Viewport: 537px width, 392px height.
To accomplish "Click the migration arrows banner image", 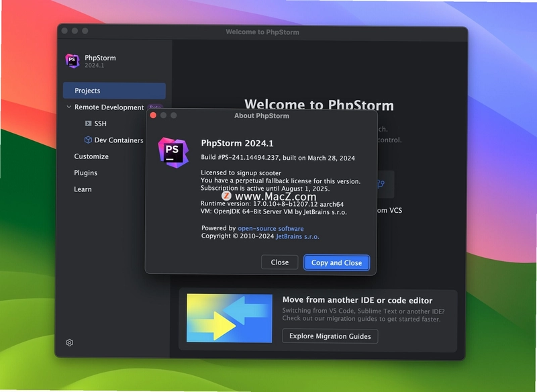I will tap(230, 318).
